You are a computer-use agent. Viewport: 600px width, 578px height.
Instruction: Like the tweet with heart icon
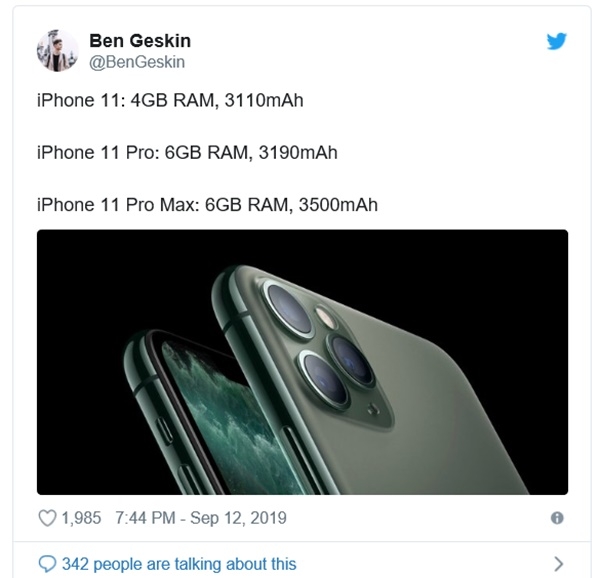click(47, 518)
